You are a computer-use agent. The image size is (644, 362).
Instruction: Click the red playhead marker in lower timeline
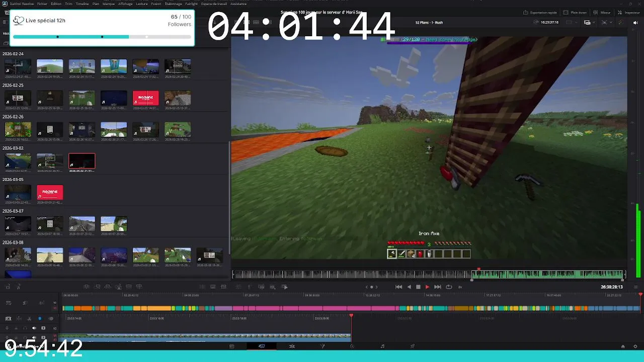click(x=351, y=316)
